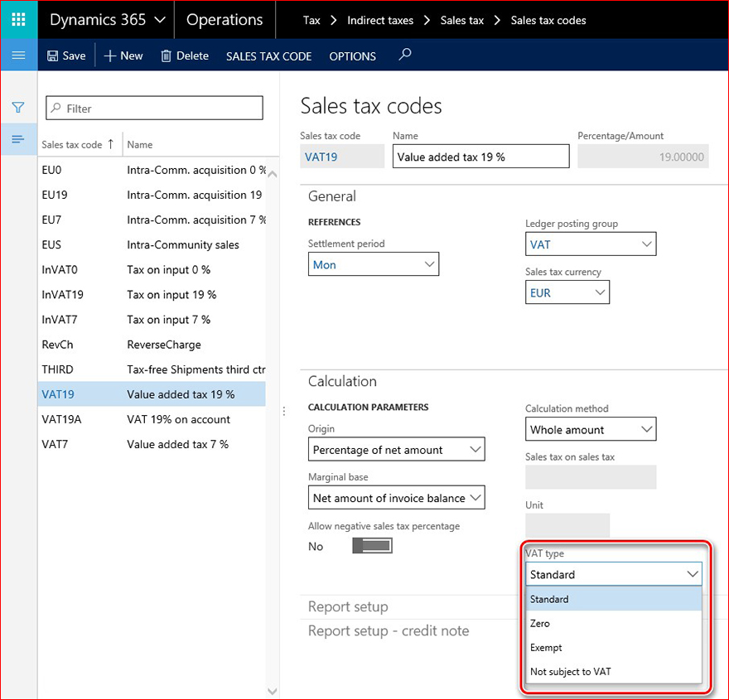Click the scroll down arrow in list
Viewport: 729px width, 700px height.
click(x=273, y=691)
